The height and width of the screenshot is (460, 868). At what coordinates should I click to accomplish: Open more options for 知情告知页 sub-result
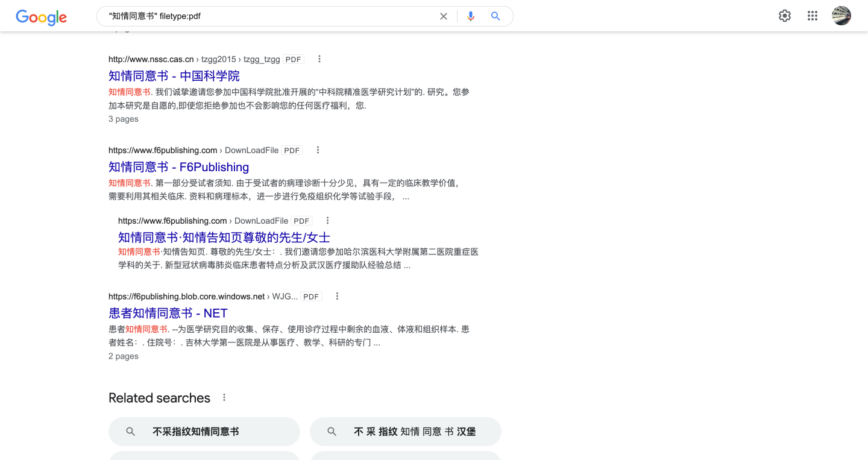(328, 221)
